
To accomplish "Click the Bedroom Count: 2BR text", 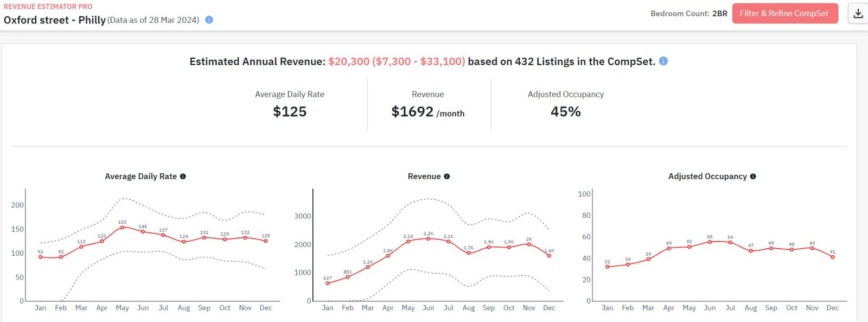I will pos(689,14).
